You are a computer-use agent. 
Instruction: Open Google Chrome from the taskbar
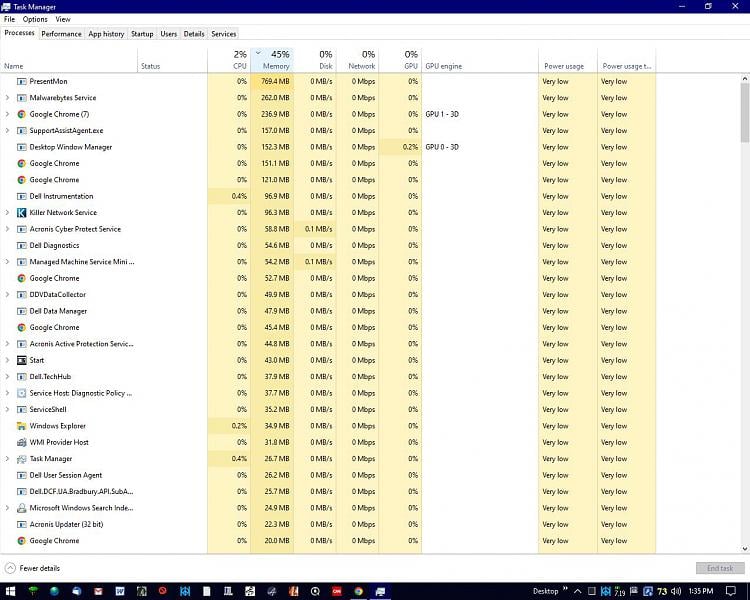point(358,591)
